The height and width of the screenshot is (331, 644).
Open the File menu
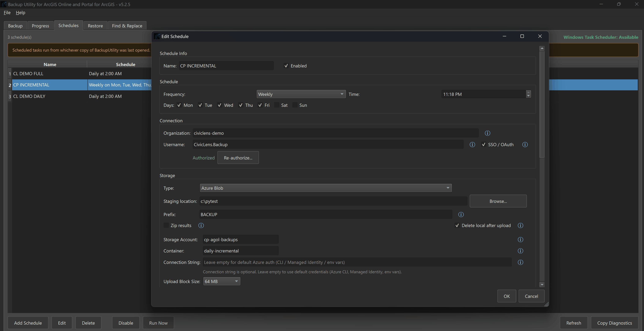tap(7, 12)
